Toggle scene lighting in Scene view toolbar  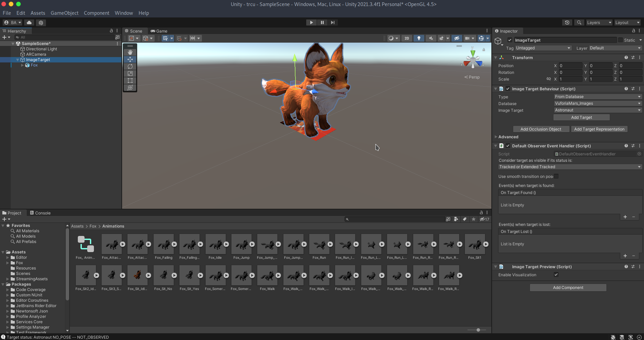(x=419, y=38)
